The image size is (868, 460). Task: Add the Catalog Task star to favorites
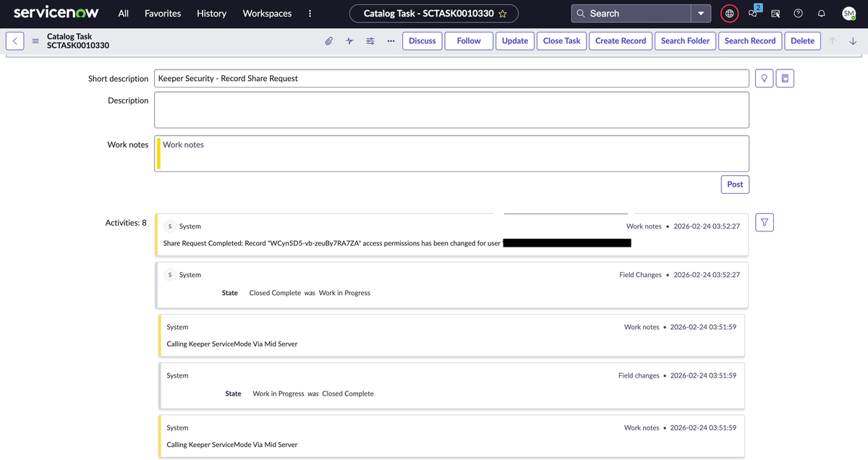tap(503, 14)
